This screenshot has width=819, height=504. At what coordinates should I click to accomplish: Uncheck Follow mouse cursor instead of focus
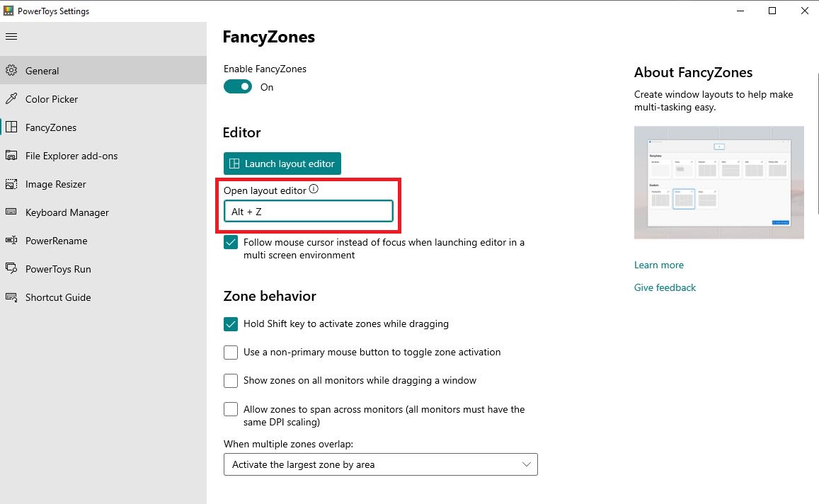coord(230,242)
